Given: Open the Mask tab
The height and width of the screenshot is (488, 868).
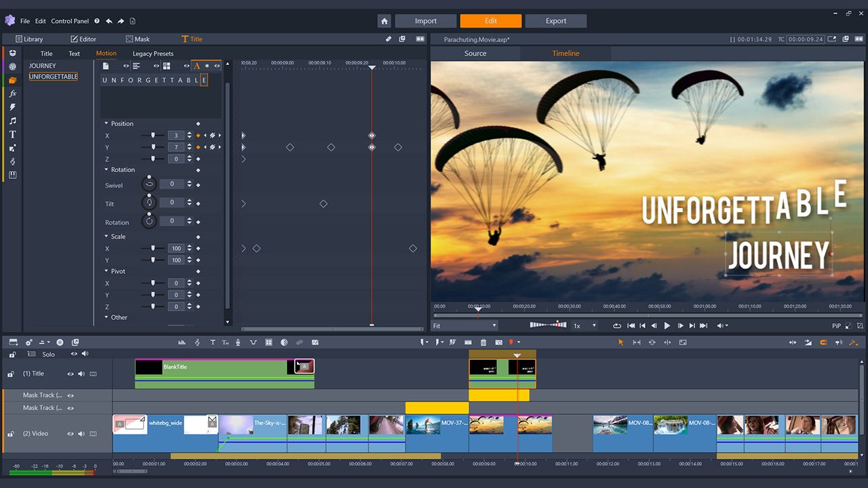Looking at the screenshot, I should click(138, 39).
